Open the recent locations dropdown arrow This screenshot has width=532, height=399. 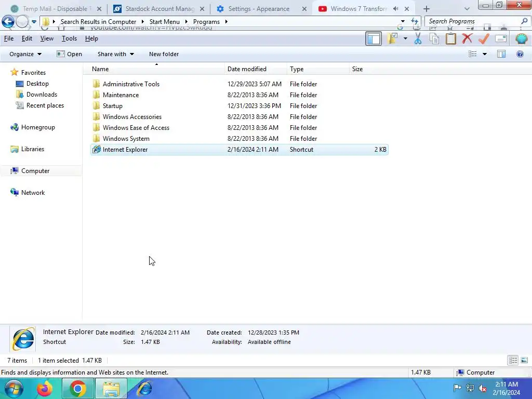click(x=34, y=22)
